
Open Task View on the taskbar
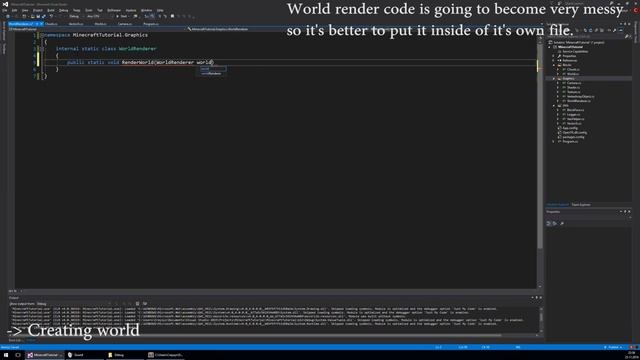click(x=18, y=355)
